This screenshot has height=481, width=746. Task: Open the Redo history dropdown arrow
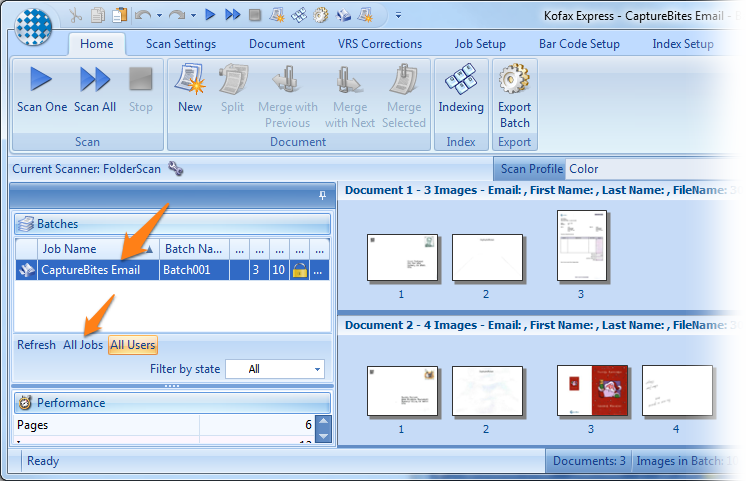point(194,16)
